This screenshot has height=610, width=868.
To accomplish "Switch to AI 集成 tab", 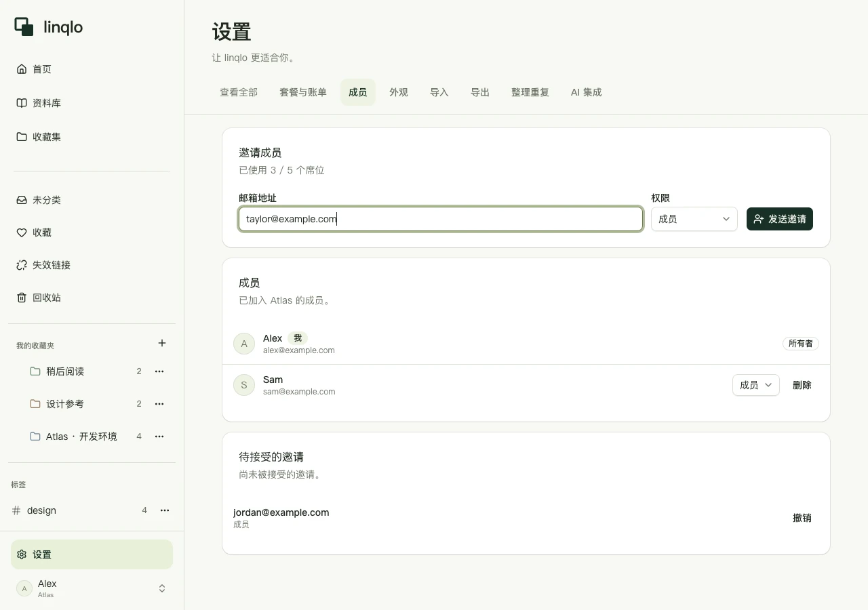I will pos(586,92).
